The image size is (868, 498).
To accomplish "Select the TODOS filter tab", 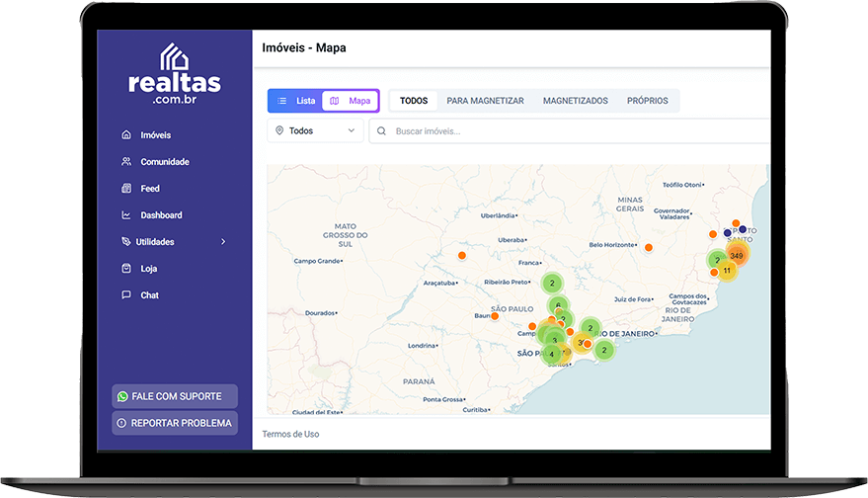I will click(414, 101).
